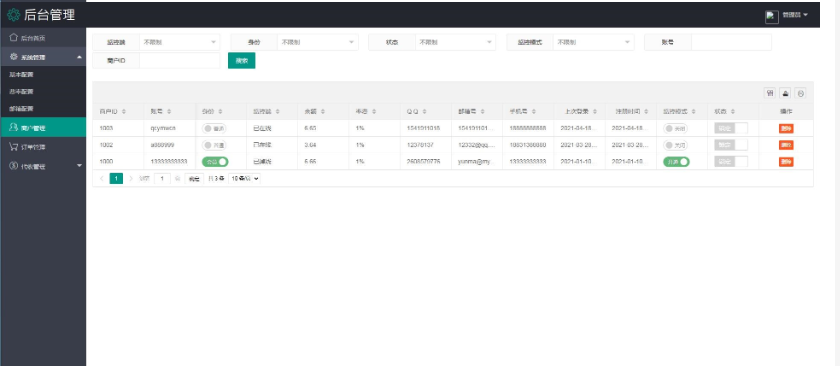840x366 pixels.
Task: Focus the 账号 account filter field
Action: pyautogui.click(x=731, y=42)
